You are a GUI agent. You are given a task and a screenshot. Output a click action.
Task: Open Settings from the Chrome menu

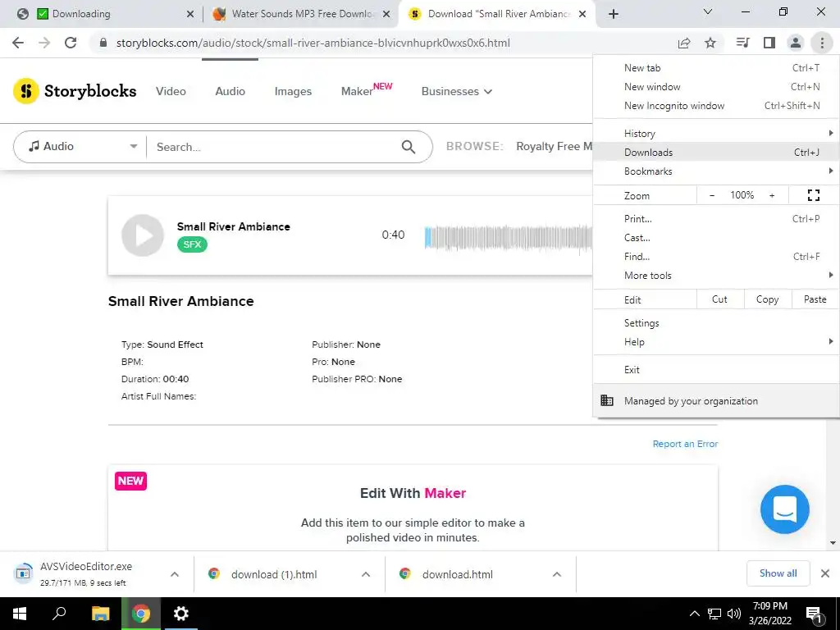tap(715, 323)
